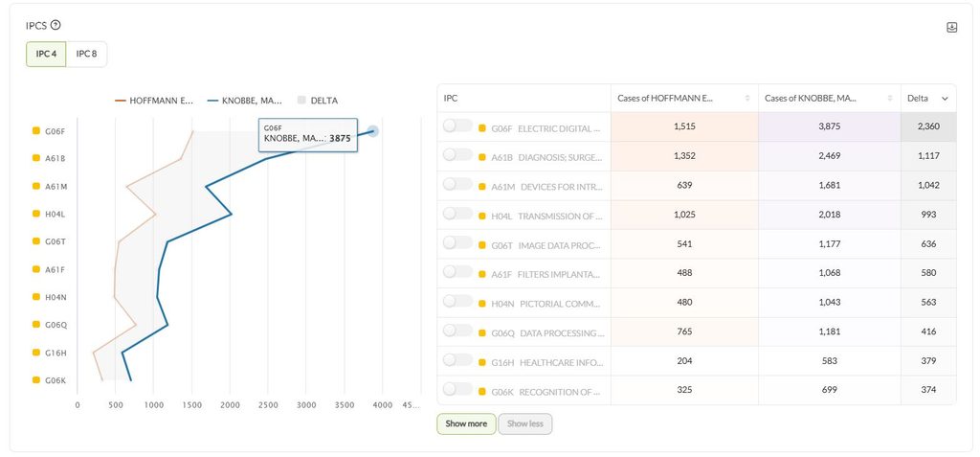Image resolution: width=980 pixels, height=457 pixels.
Task: Click the IPC column header
Action: [523, 99]
